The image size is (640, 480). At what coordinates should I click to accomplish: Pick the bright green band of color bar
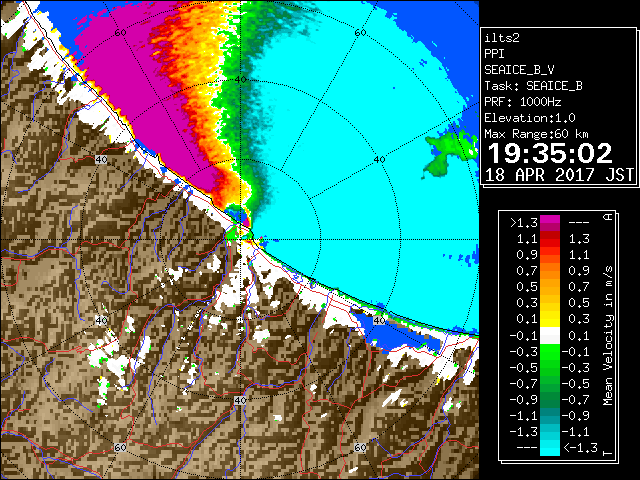point(550,353)
